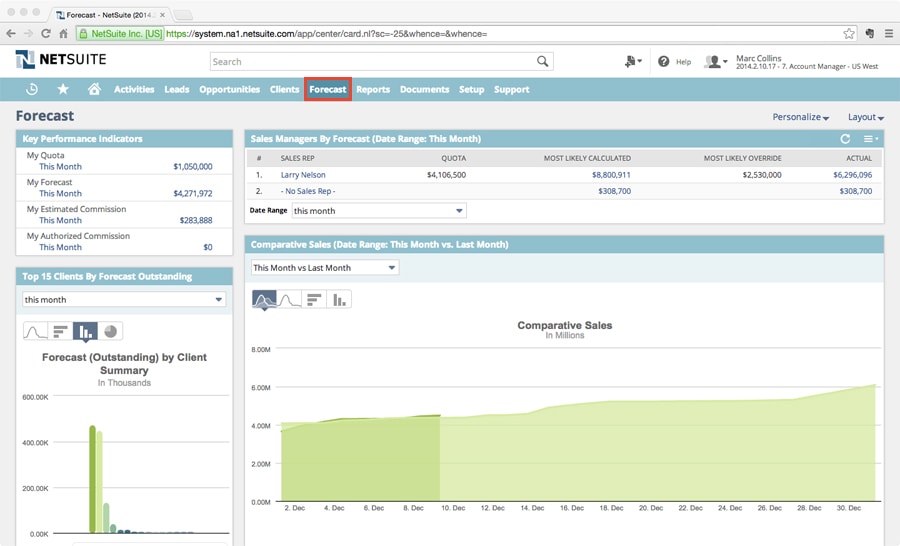Open the Larry Nelson sales rep link
The image size is (900, 546).
(x=303, y=175)
